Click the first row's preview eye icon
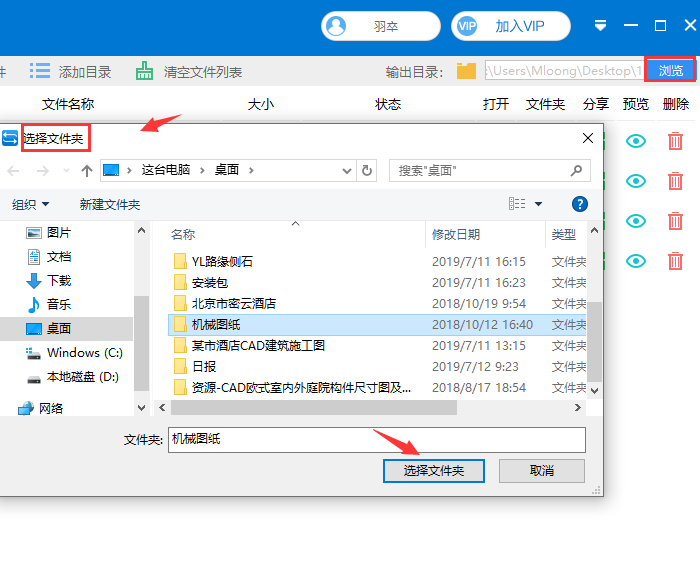The width and height of the screenshot is (700, 564). click(x=636, y=141)
